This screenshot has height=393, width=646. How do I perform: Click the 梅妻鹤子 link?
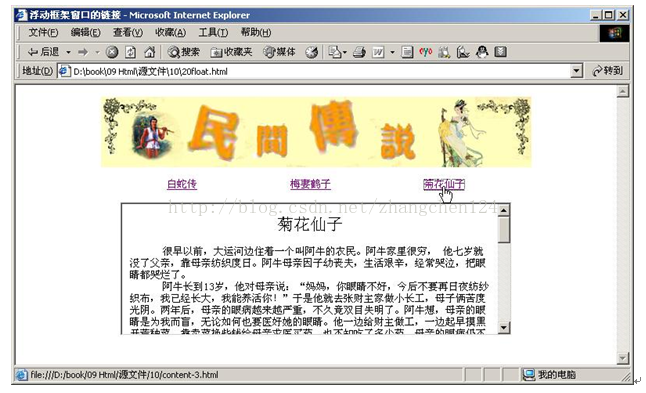point(310,184)
